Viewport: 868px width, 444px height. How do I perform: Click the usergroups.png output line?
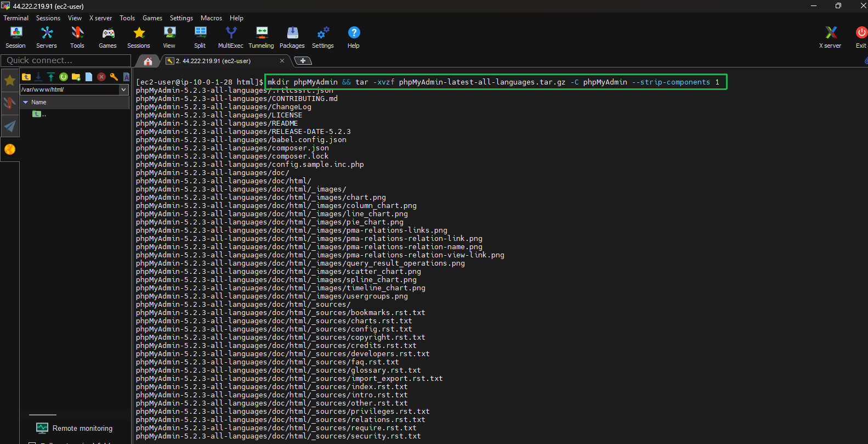coord(272,296)
